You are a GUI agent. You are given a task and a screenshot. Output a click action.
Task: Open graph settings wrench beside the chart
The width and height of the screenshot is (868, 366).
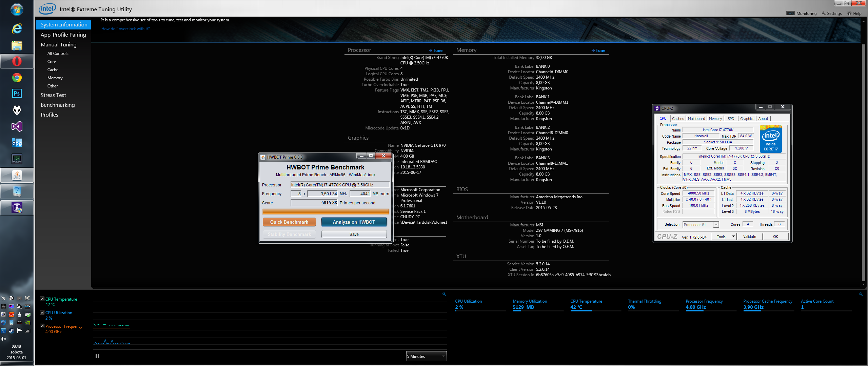[x=444, y=294]
